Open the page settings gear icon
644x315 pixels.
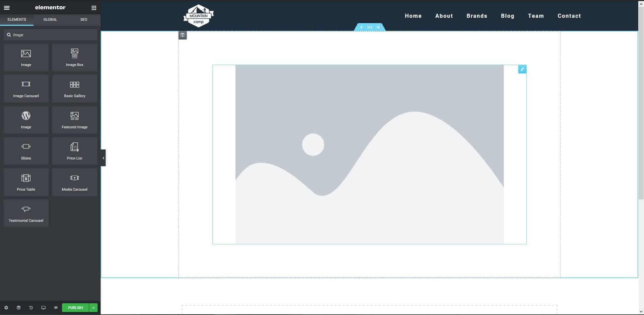(6, 308)
